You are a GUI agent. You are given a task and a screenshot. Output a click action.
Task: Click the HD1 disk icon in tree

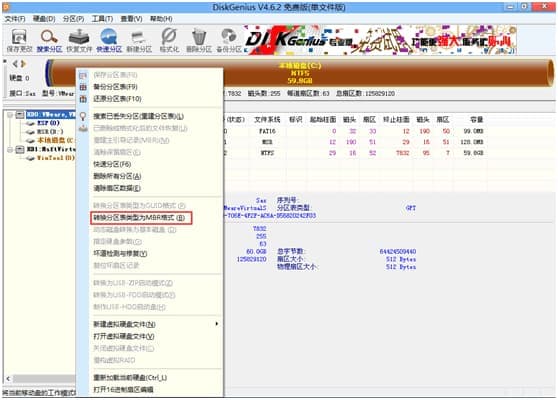point(20,149)
